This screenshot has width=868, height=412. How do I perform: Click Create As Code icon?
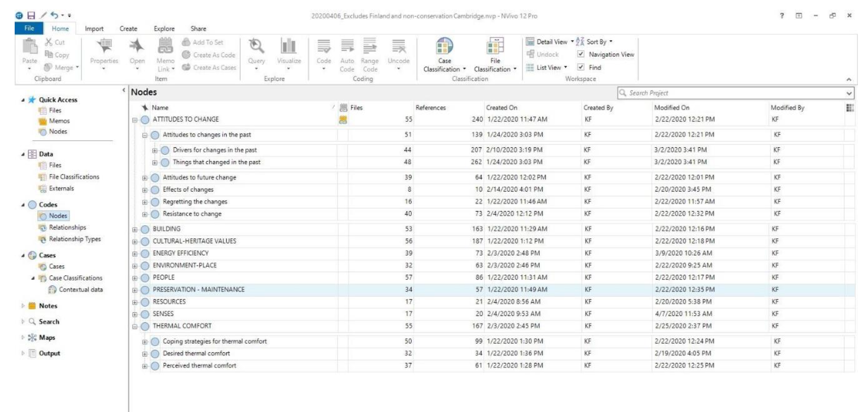pyautogui.click(x=186, y=55)
